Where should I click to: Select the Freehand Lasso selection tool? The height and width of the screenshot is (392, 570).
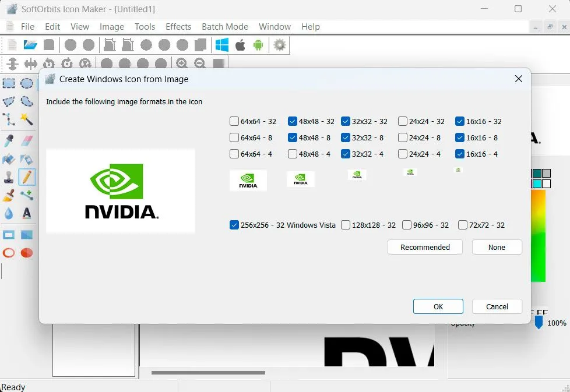[27, 101]
